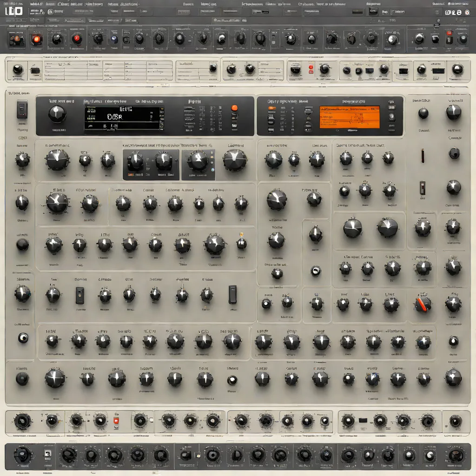This screenshot has height=476, width=476.
Task: Click the thin vertical slider switch on right column
Action: pos(423,156)
